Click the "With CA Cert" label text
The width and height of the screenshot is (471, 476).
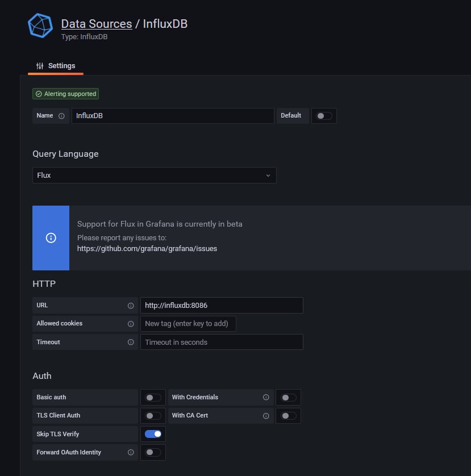tap(190, 415)
